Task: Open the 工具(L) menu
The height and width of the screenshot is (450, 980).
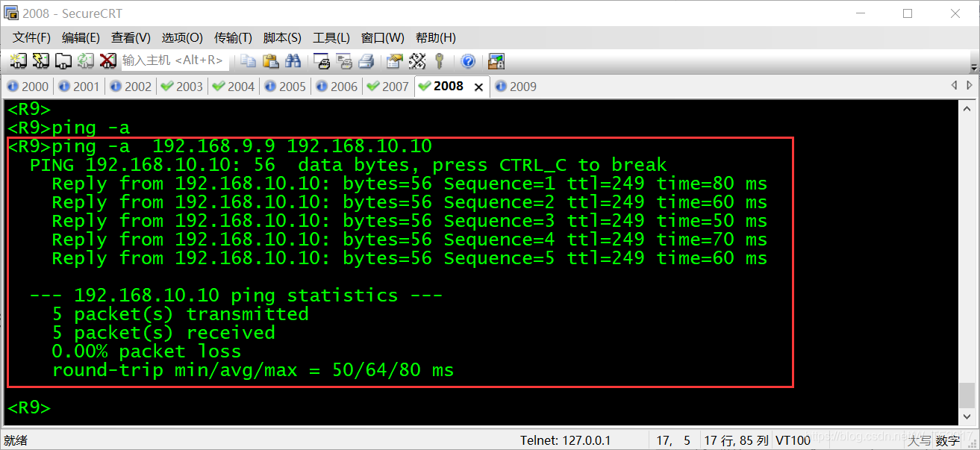Action: (331, 37)
